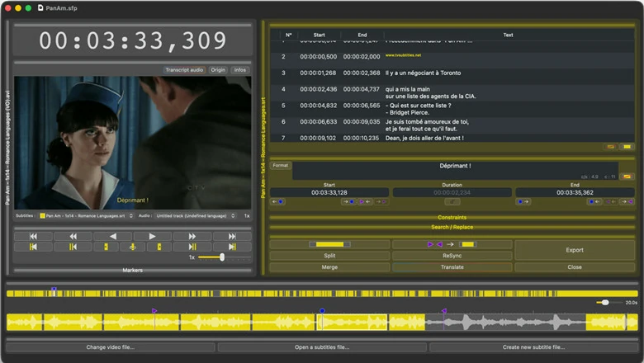Click the Start time field 00:03:33,128

pos(329,192)
